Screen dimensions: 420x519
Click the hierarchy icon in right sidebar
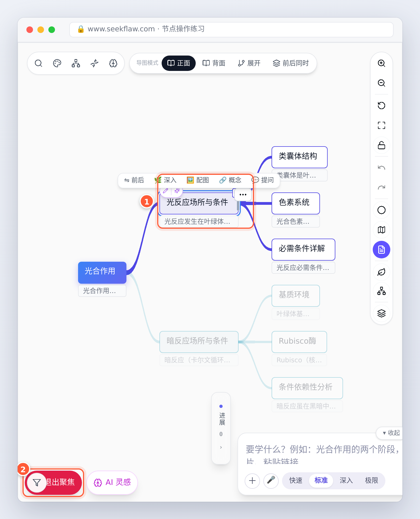tap(382, 291)
